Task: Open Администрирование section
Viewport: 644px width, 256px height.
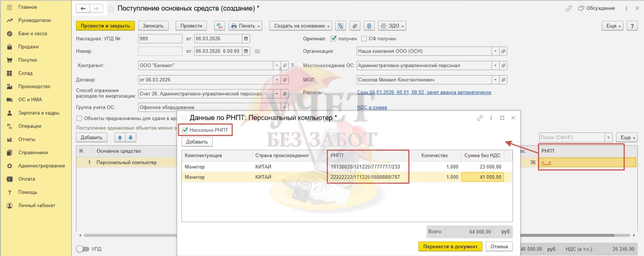Action: click(x=42, y=166)
